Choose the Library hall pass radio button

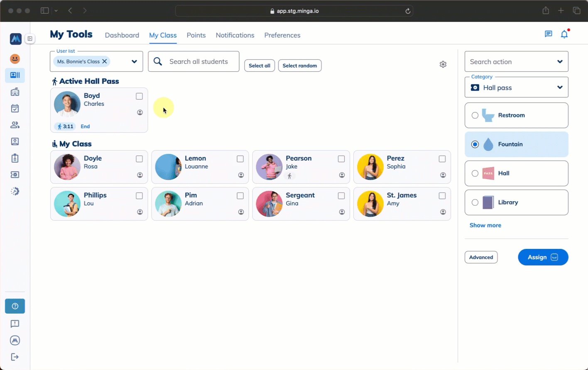point(475,202)
